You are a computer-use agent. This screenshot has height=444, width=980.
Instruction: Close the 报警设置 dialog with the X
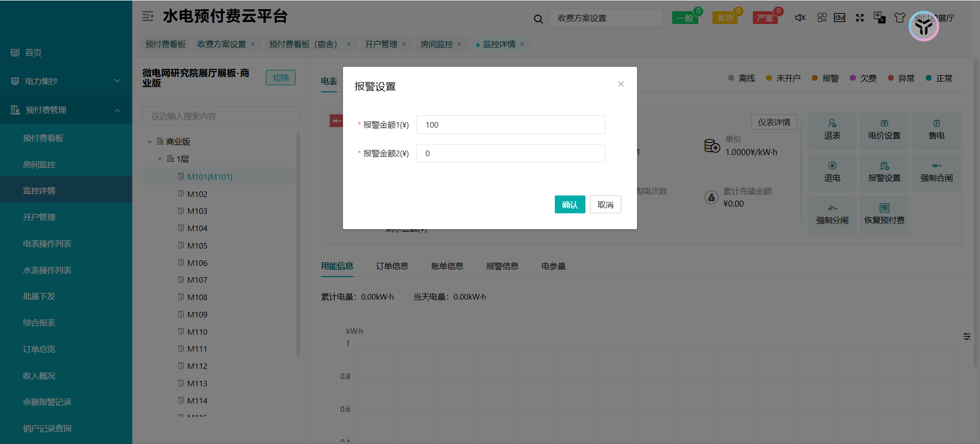tap(621, 84)
